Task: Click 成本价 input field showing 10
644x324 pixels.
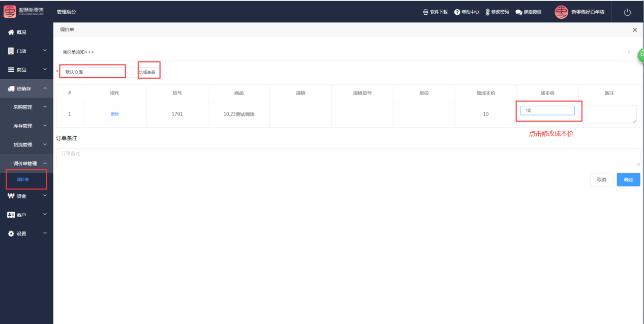Action: [x=547, y=110]
